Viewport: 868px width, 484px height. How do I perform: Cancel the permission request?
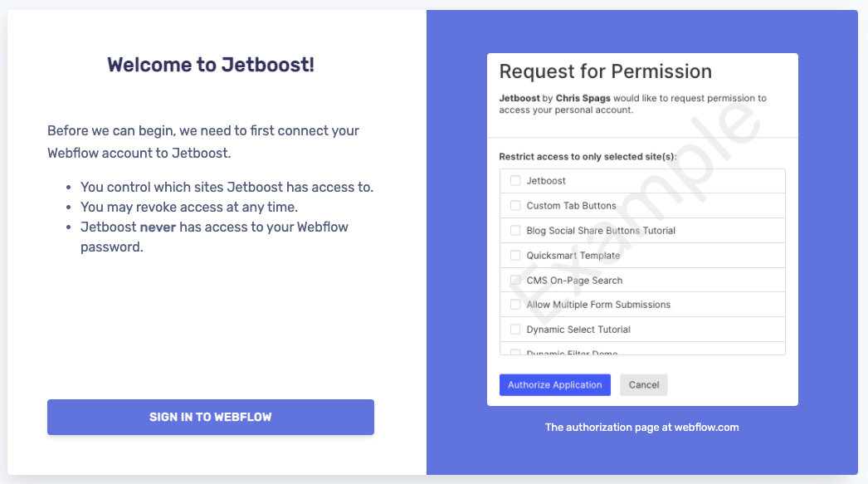tap(644, 385)
